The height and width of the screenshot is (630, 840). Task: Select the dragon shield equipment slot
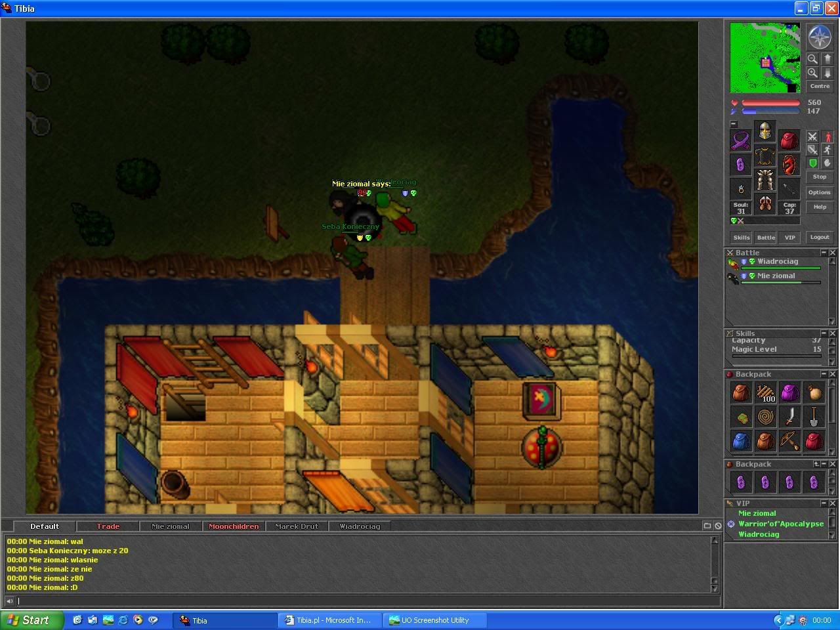tap(789, 165)
